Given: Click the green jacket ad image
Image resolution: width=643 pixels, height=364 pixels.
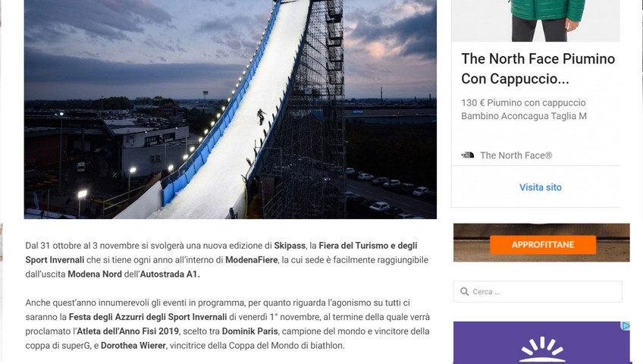Looking at the screenshot, I should coord(535,20).
